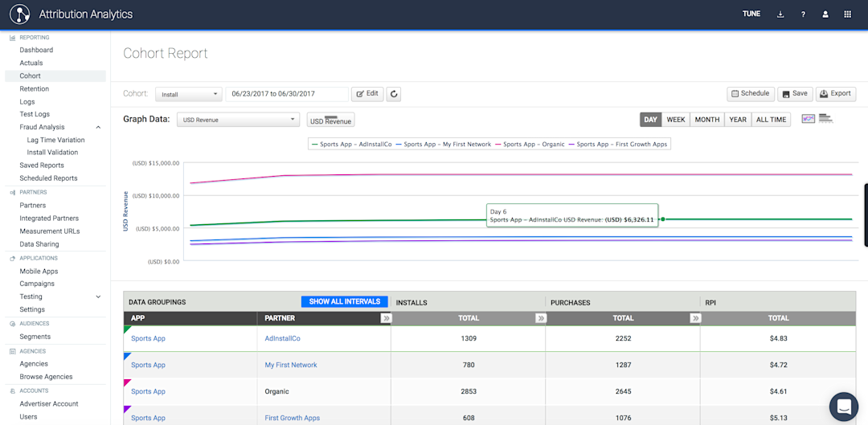Toggle Sports App – First Growth Apps legend
This screenshot has width=868, height=425.
[x=618, y=144]
